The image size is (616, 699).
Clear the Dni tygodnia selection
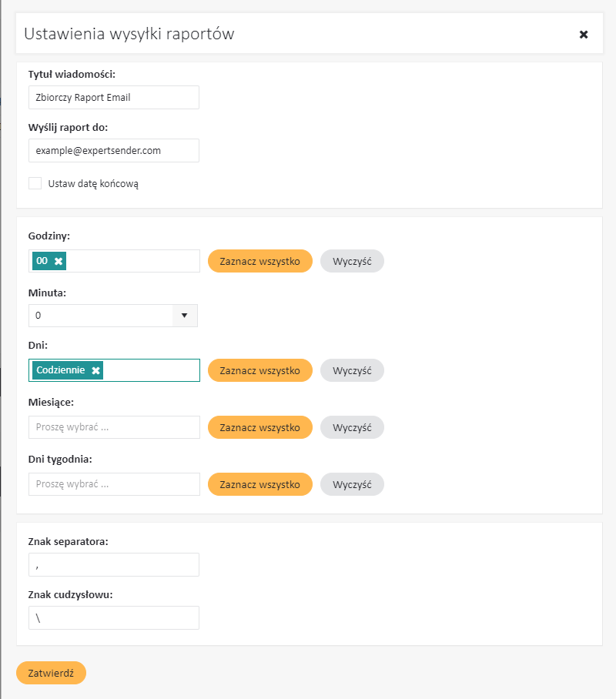(352, 484)
